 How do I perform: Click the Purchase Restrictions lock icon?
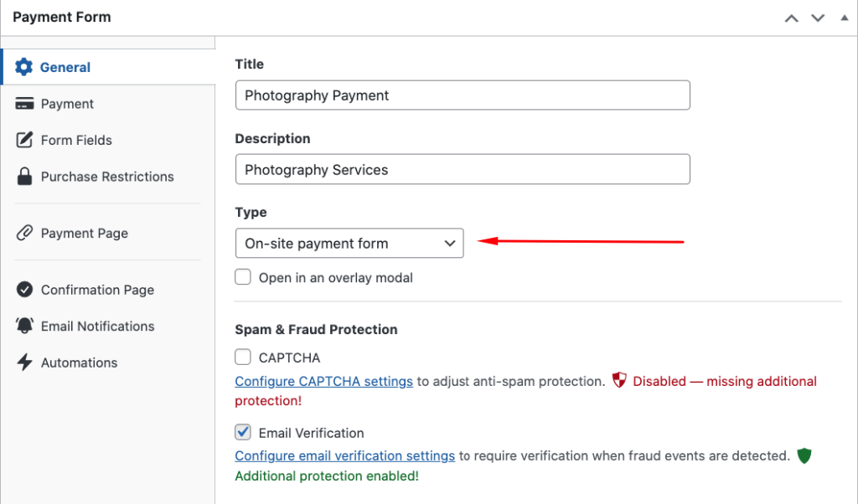click(x=24, y=177)
